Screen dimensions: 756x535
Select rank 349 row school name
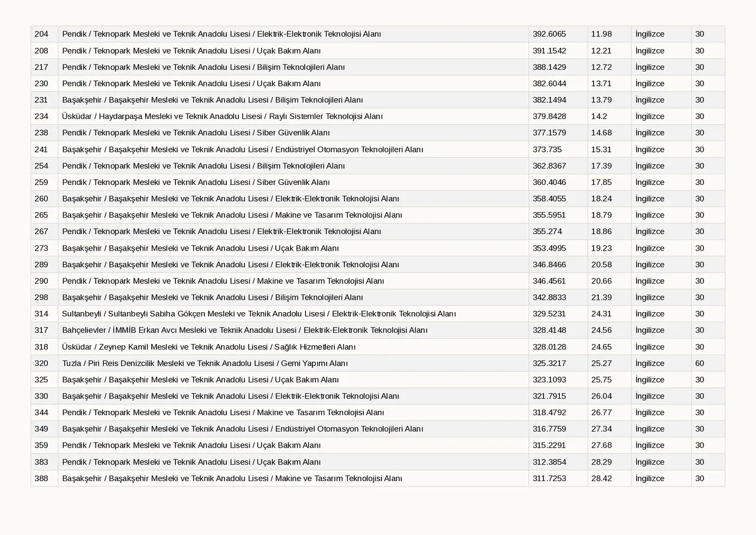(243, 429)
